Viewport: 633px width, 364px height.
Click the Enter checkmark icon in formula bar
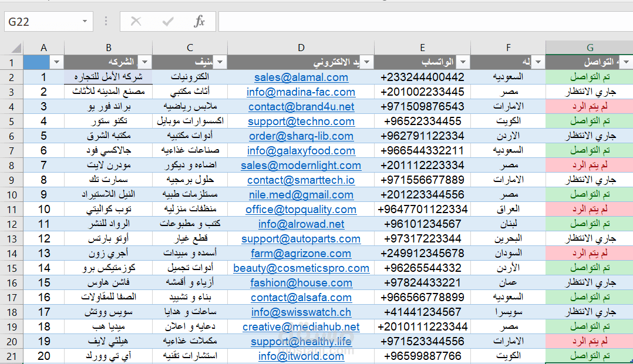coord(168,21)
